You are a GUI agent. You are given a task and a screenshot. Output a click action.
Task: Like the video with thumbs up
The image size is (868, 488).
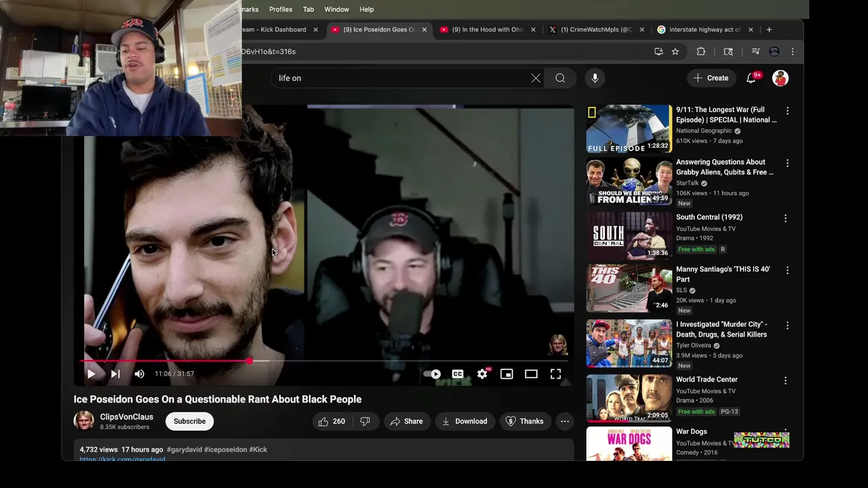pyautogui.click(x=332, y=421)
